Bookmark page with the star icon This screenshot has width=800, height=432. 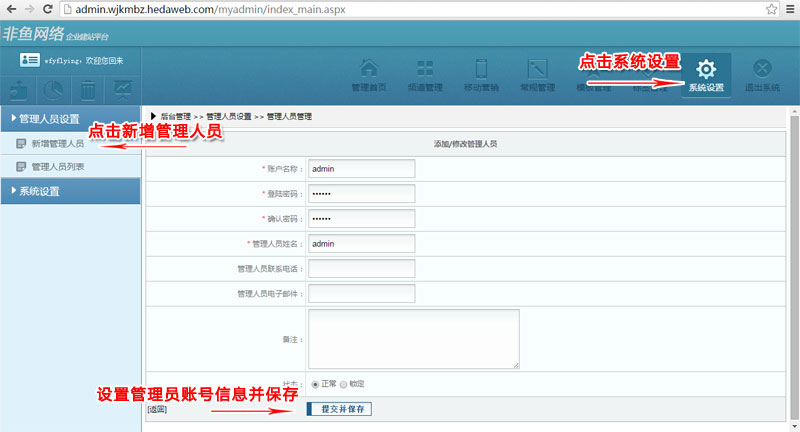[x=772, y=9]
